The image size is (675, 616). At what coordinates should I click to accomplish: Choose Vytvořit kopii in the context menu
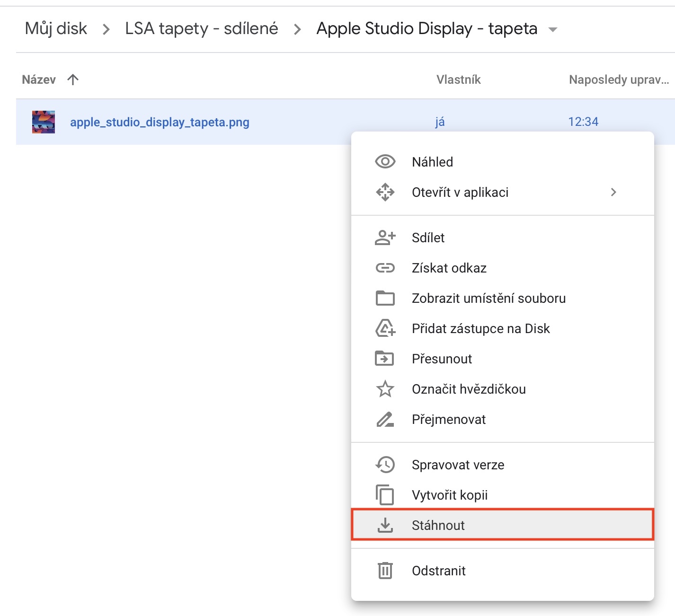tap(450, 495)
